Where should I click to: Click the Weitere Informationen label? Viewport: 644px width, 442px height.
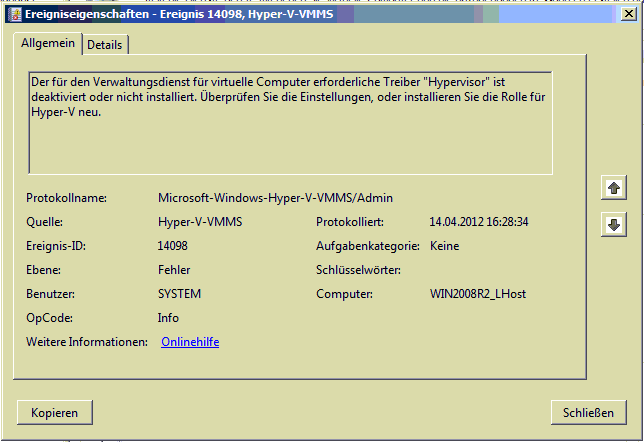tap(87, 342)
